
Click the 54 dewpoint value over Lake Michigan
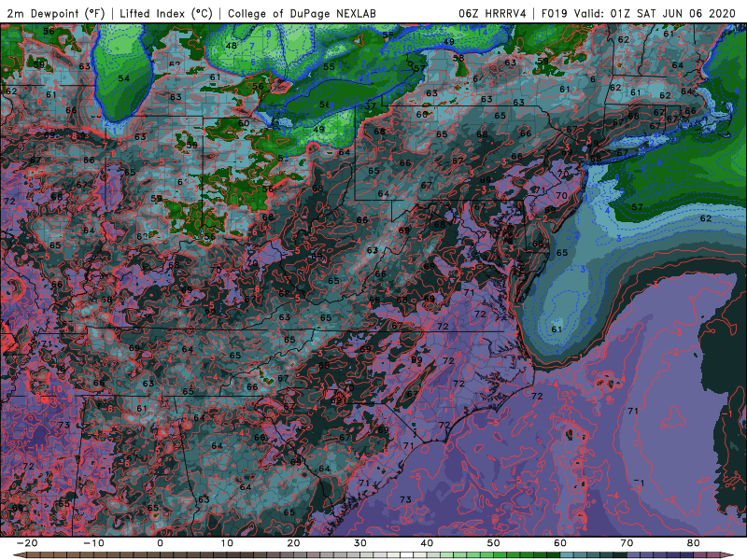tap(123, 78)
